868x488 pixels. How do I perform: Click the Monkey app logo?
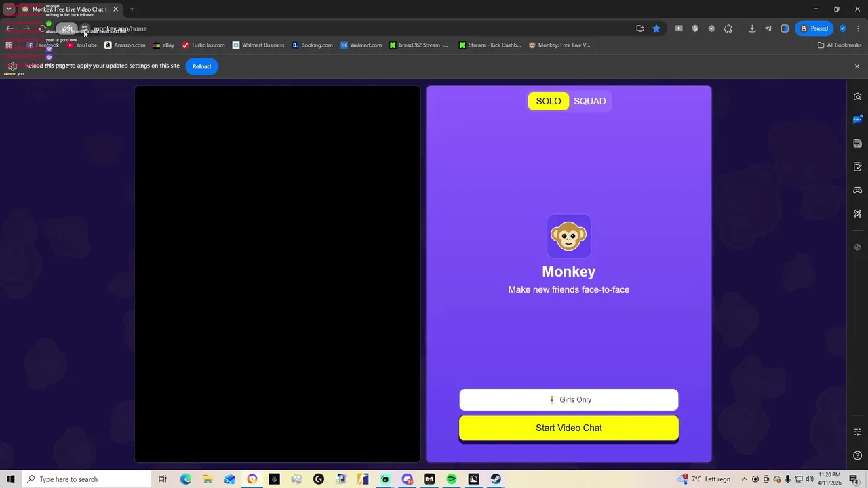coord(569,237)
